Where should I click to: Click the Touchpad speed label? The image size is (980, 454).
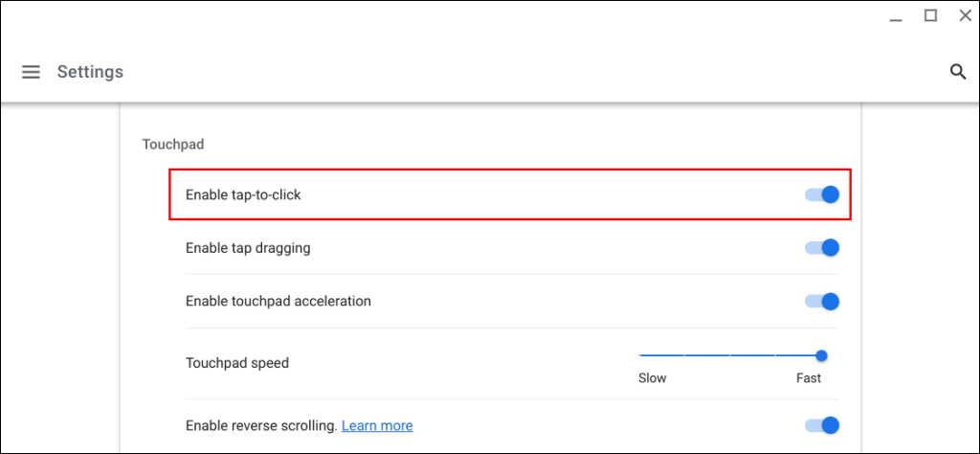236,363
